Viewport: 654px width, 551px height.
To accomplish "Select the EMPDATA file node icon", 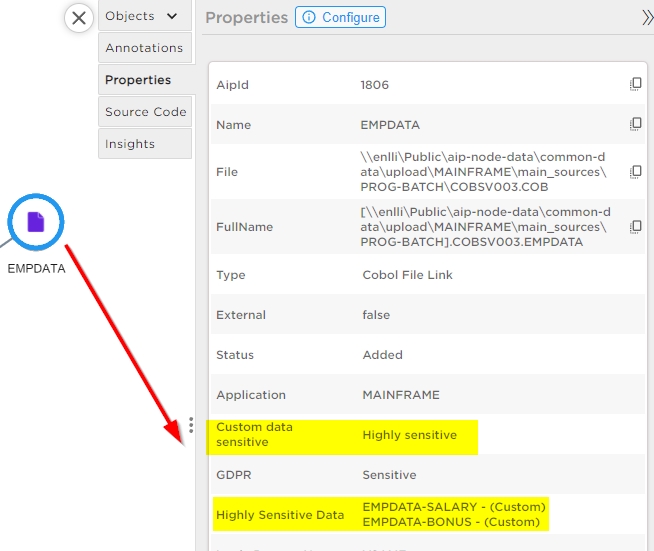I will [36, 222].
